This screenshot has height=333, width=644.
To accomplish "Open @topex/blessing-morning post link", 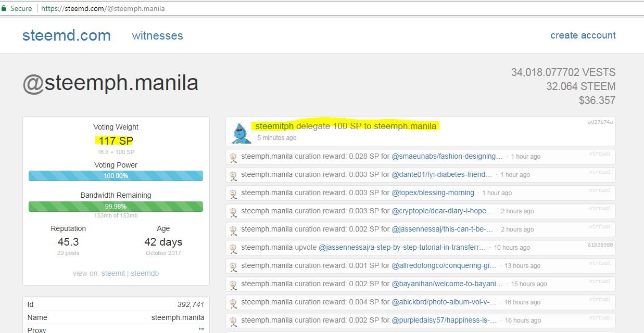I will pyautogui.click(x=433, y=193).
